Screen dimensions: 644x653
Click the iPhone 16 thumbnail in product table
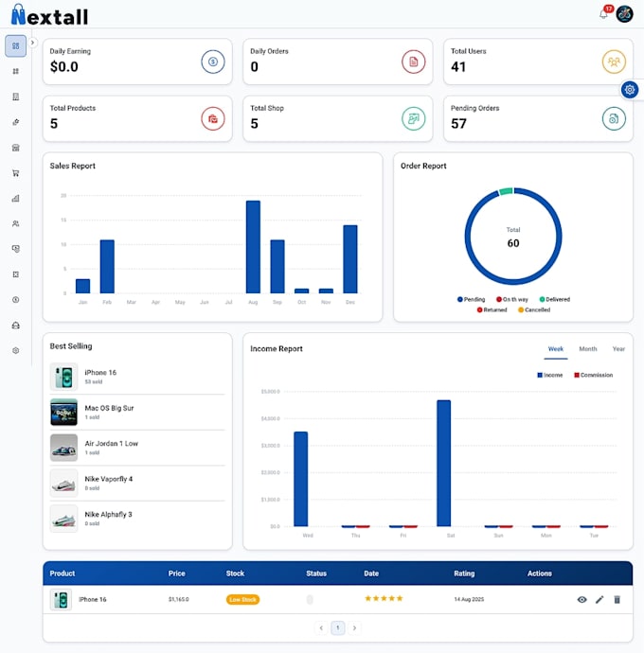tap(61, 600)
